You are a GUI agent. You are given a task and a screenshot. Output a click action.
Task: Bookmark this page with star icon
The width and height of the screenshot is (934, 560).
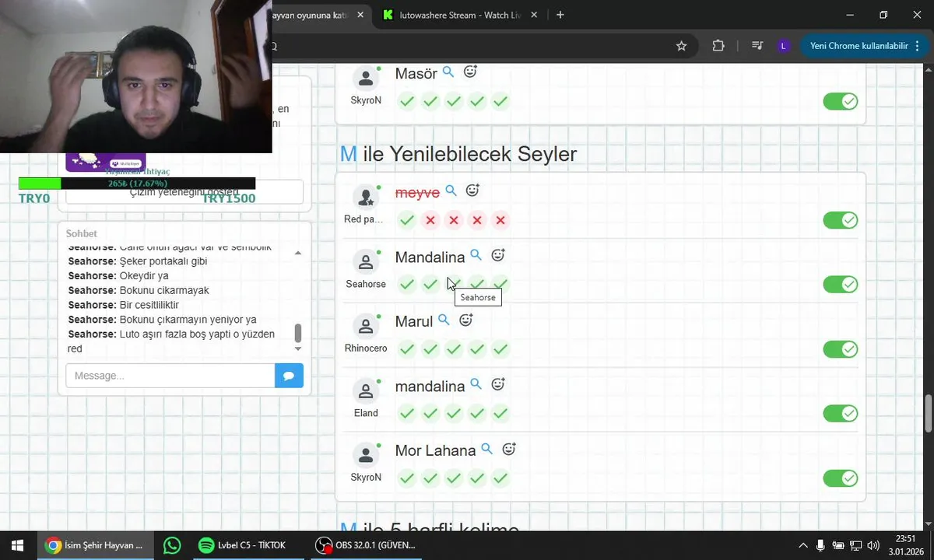[682, 46]
